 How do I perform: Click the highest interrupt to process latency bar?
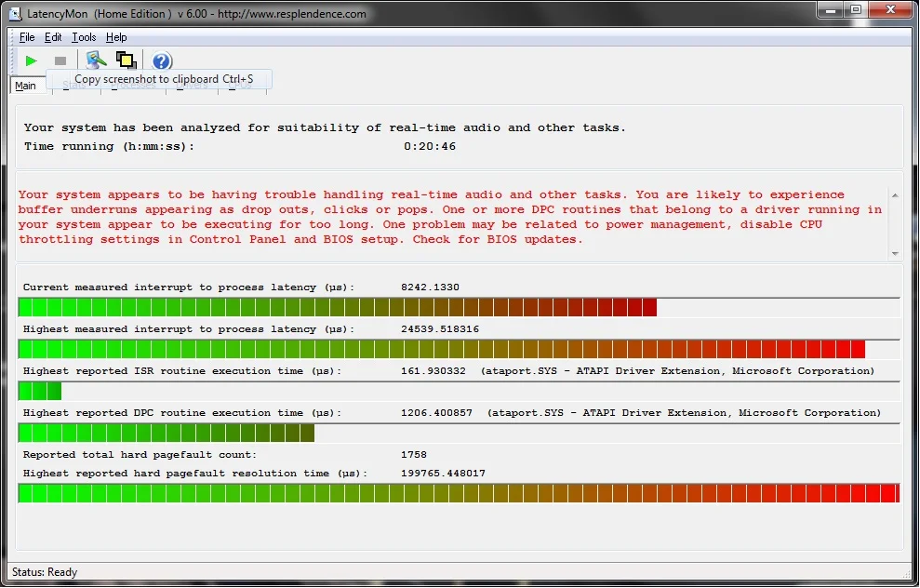(459, 349)
